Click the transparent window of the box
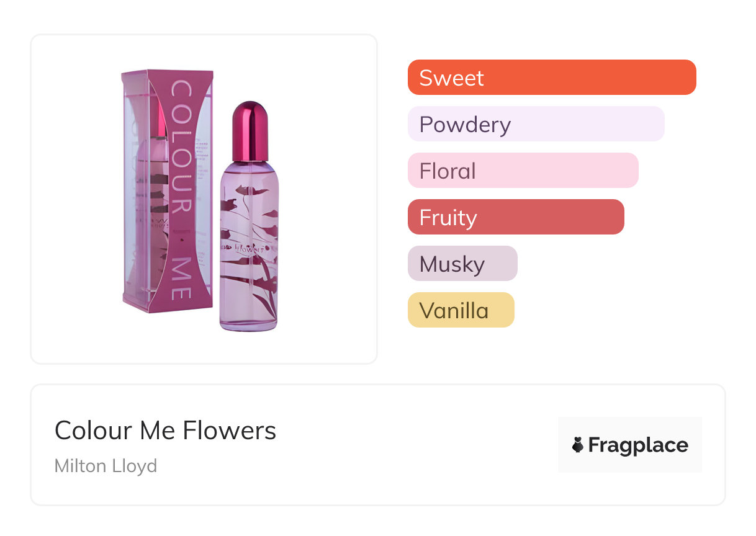 pos(137,186)
